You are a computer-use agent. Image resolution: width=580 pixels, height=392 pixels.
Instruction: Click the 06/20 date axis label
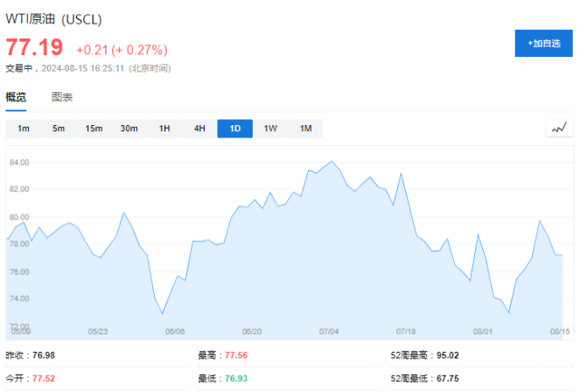tap(252, 331)
